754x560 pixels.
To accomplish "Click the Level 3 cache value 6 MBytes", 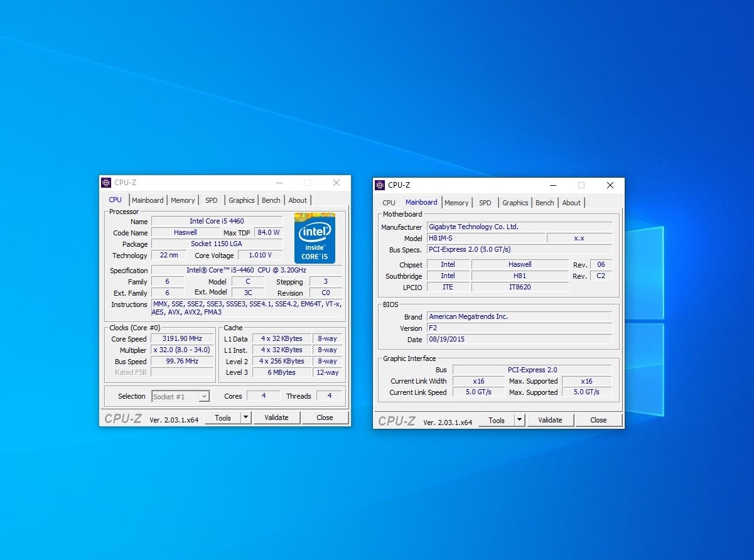I will (x=282, y=372).
